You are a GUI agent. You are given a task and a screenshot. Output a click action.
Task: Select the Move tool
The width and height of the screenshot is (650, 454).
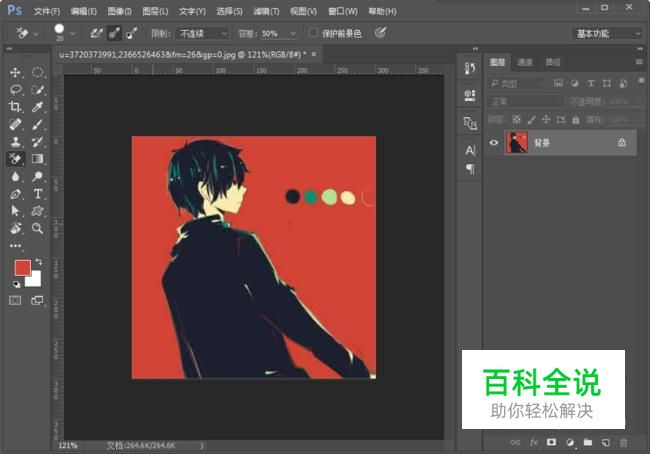pyautogui.click(x=15, y=73)
